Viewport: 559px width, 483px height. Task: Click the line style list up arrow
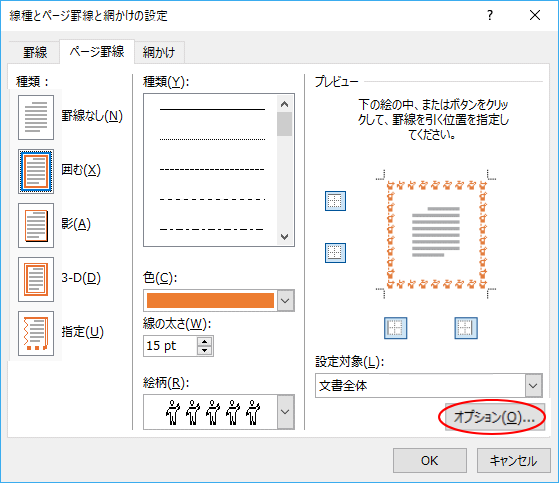[x=284, y=104]
